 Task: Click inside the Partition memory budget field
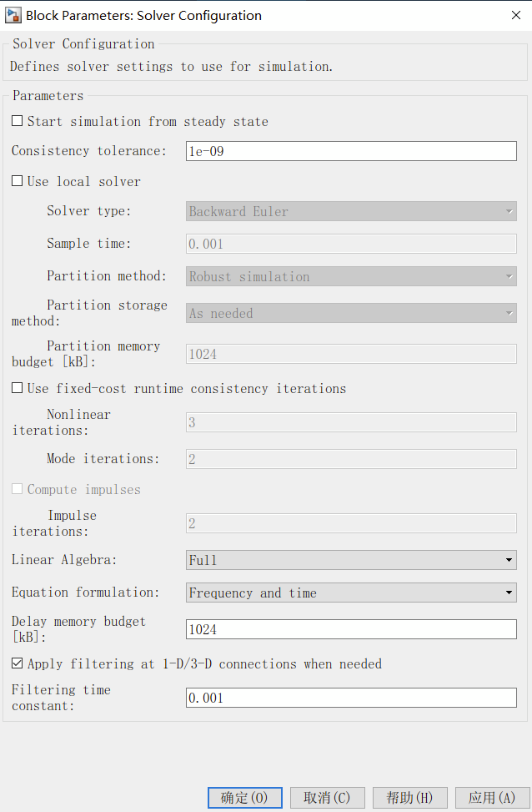click(350, 353)
